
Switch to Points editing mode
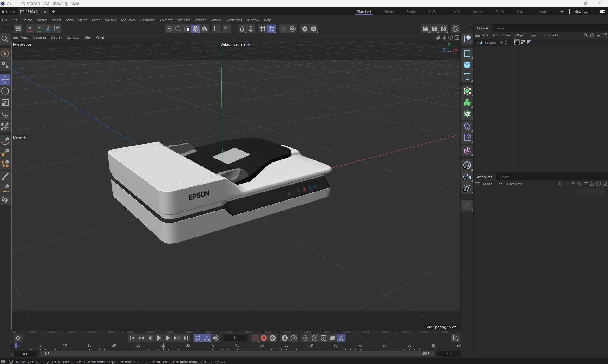(169, 29)
